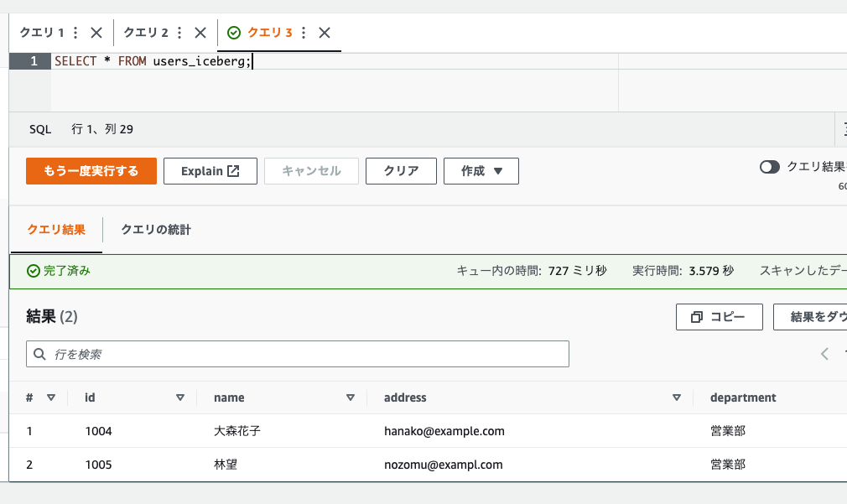
Task: Click line number 1 in the editor gutter
Action: point(34,61)
